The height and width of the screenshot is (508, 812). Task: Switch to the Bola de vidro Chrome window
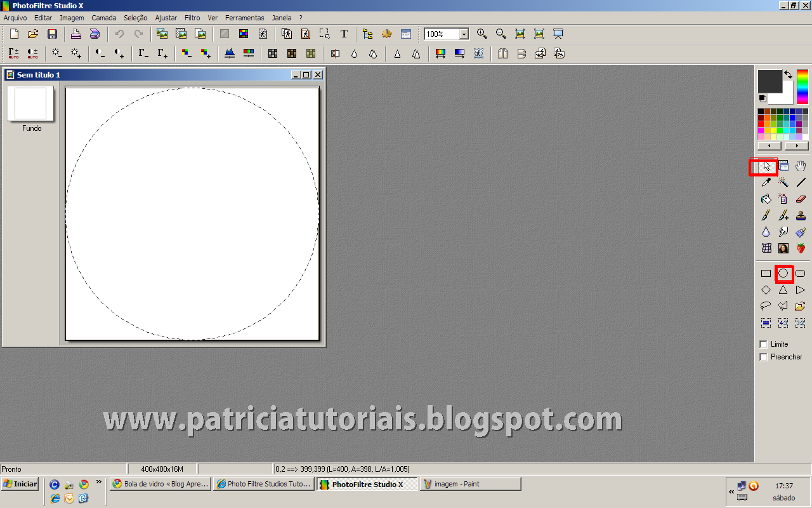click(160, 484)
